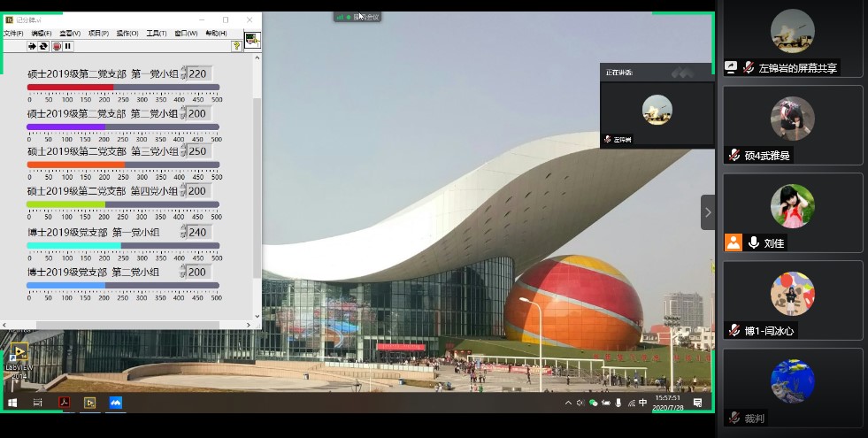Open context help via yellow question mark
The width and height of the screenshot is (868, 438).
pos(236,46)
